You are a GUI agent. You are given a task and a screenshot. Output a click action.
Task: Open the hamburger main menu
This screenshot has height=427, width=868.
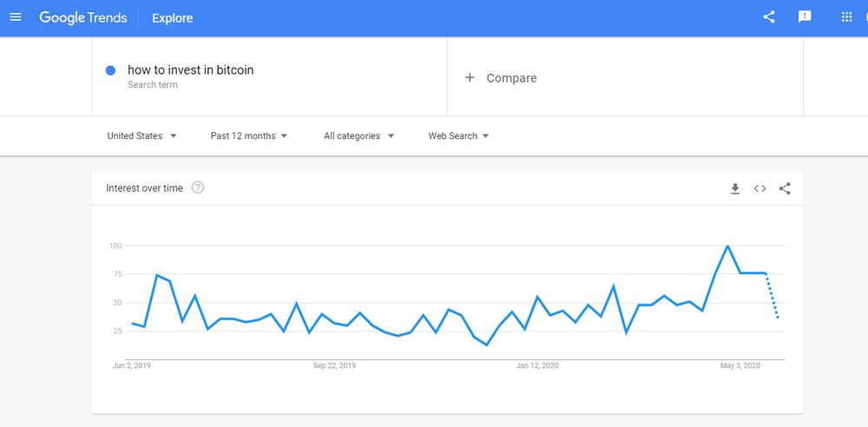click(x=16, y=17)
